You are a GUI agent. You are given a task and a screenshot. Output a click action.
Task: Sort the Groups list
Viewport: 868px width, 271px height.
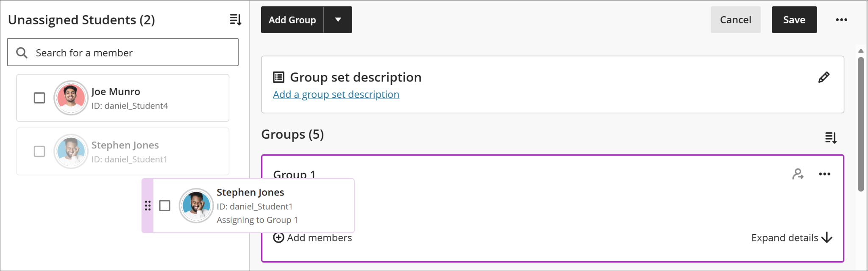click(831, 138)
